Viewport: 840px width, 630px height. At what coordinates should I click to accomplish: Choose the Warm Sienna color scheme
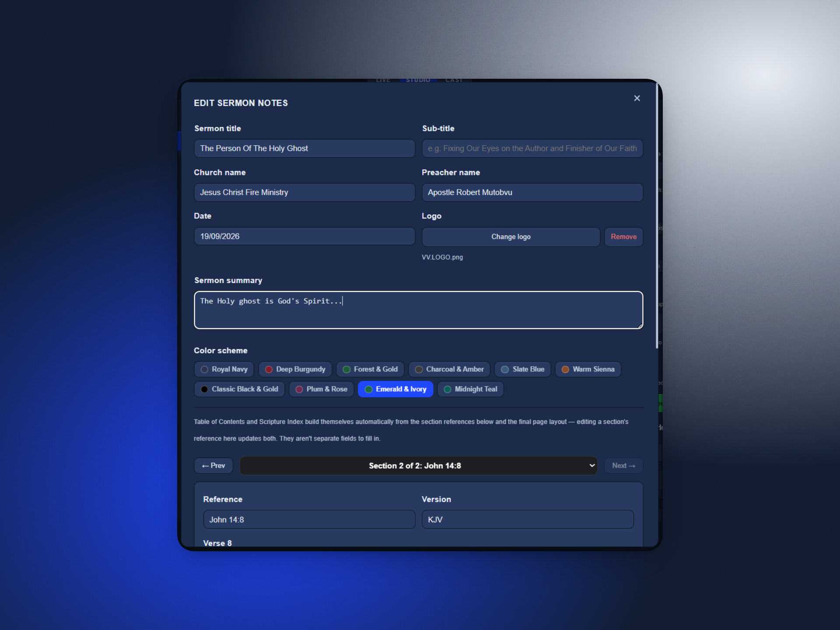(x=588, y=369)
